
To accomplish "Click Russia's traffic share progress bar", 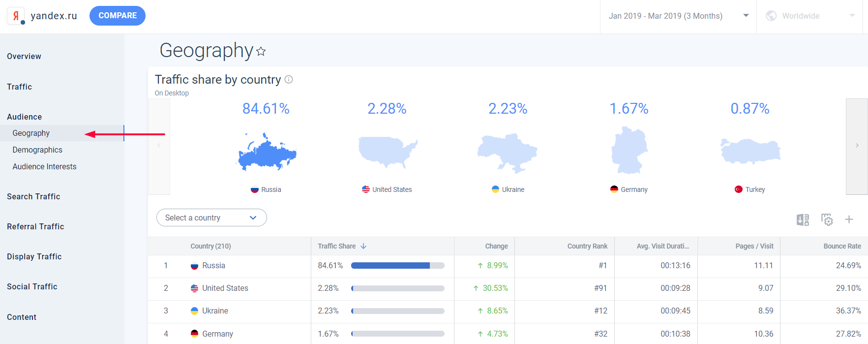I will 397,265.
